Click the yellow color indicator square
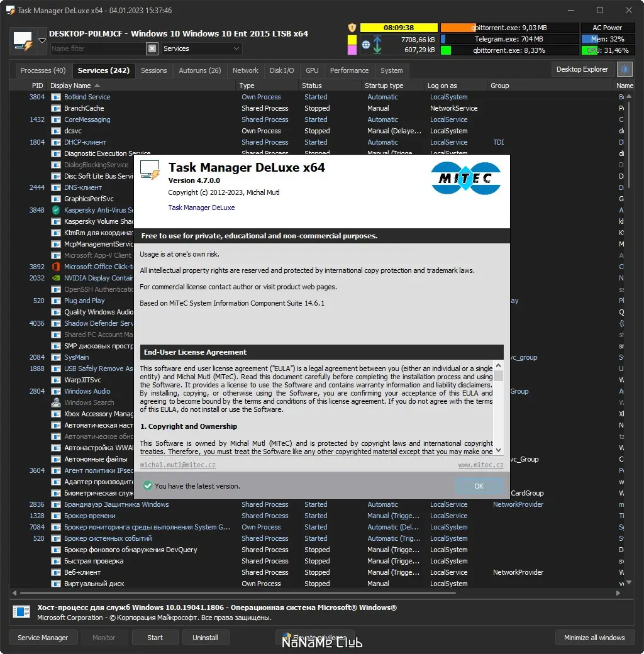 point(352,40)
